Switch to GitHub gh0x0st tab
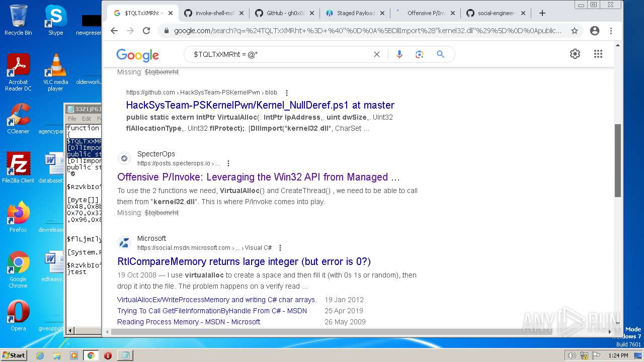Viewport: 644px width, 362px height. (286, 13)
